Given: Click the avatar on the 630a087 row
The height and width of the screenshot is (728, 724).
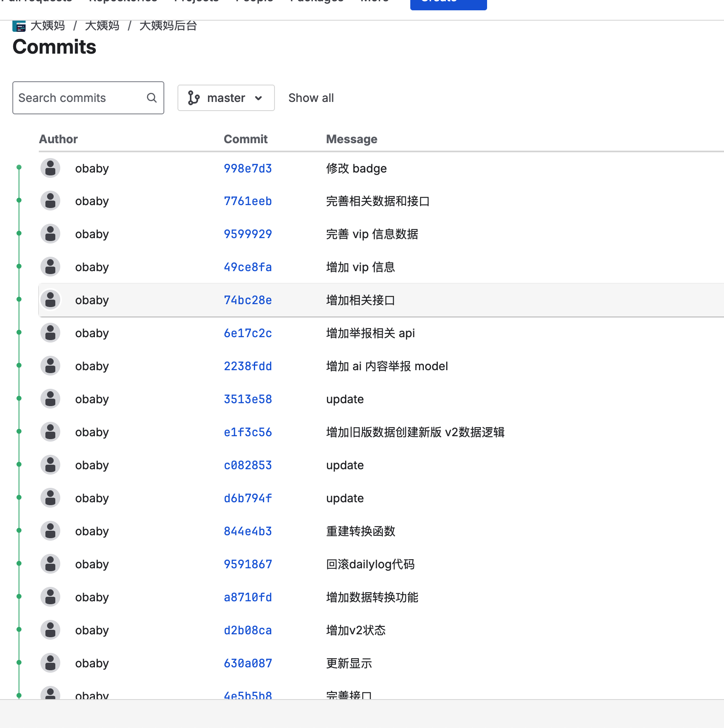Looking at the screenshot, I should coord(50,663).
